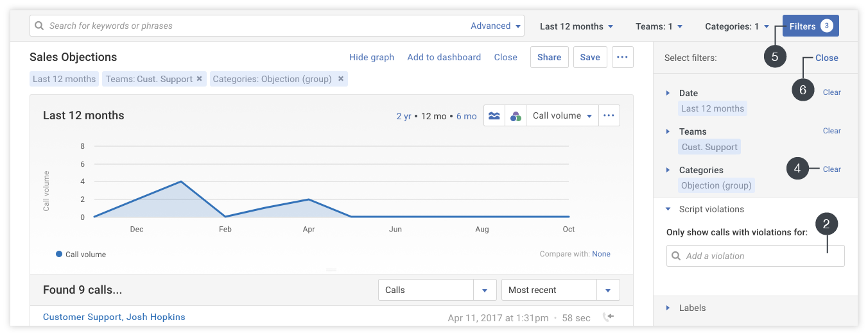The height and width of the screenshot is (336, 868).
Task: Remove the Categories: Objection (group) tag
Action: click(x=341, y=79)
